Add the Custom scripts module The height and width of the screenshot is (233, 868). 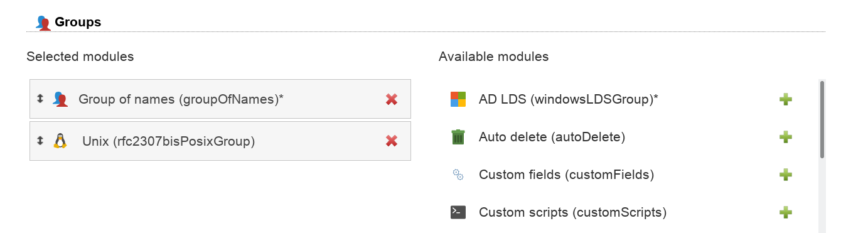(785, 212)
